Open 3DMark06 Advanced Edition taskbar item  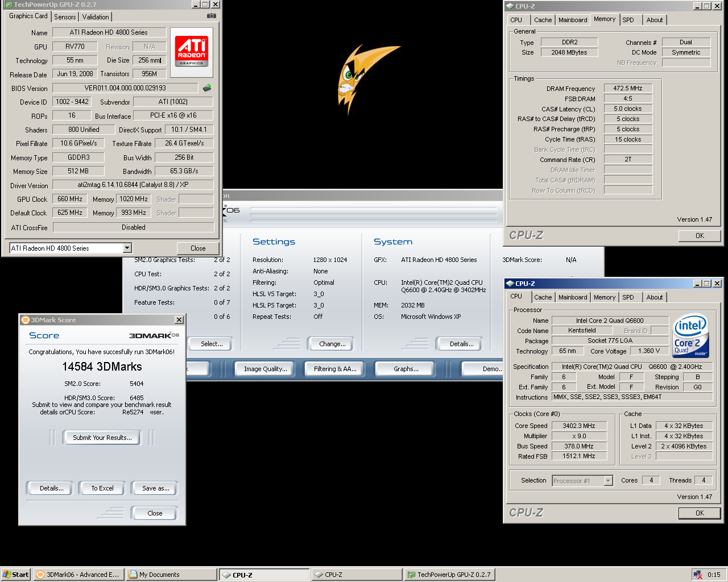tap(78, 575)
